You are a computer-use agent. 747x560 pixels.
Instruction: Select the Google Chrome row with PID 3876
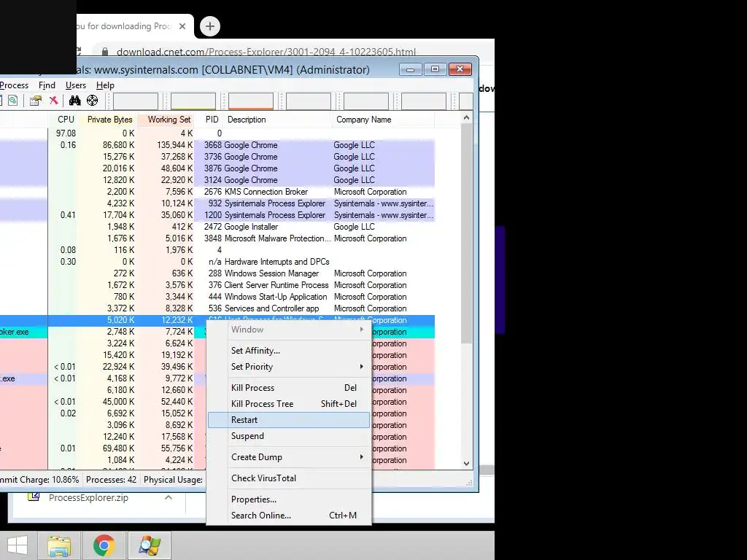pyautogui.click(x=217, y=168)
